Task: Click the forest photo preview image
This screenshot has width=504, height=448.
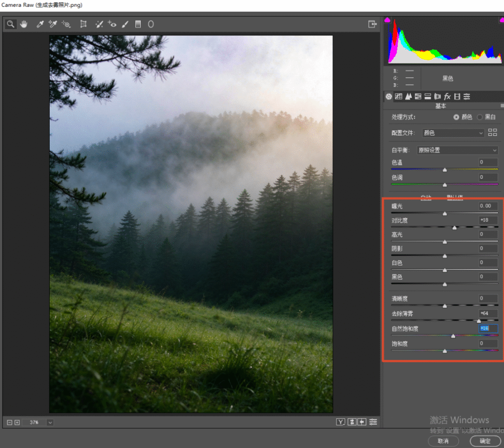Action: point(191,224)
